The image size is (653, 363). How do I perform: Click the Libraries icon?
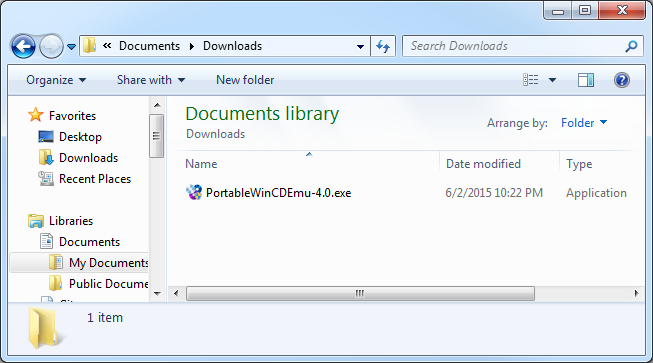pos(36,221)
